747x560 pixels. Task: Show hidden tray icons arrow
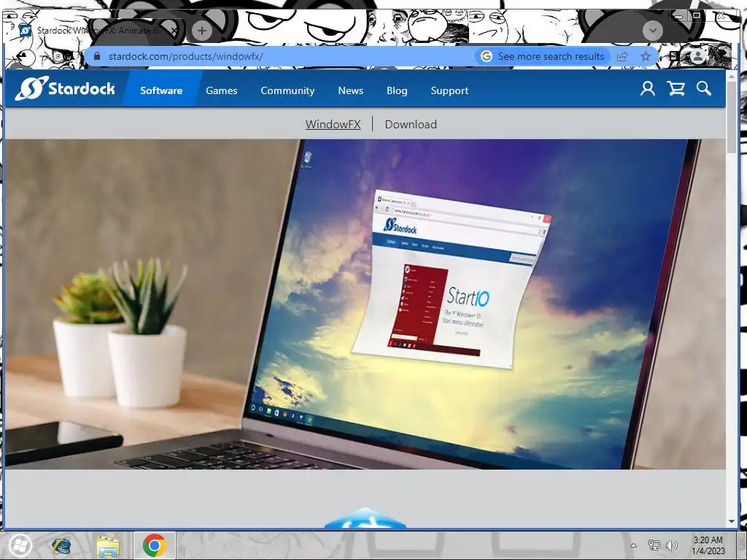(x=633, y=545)
